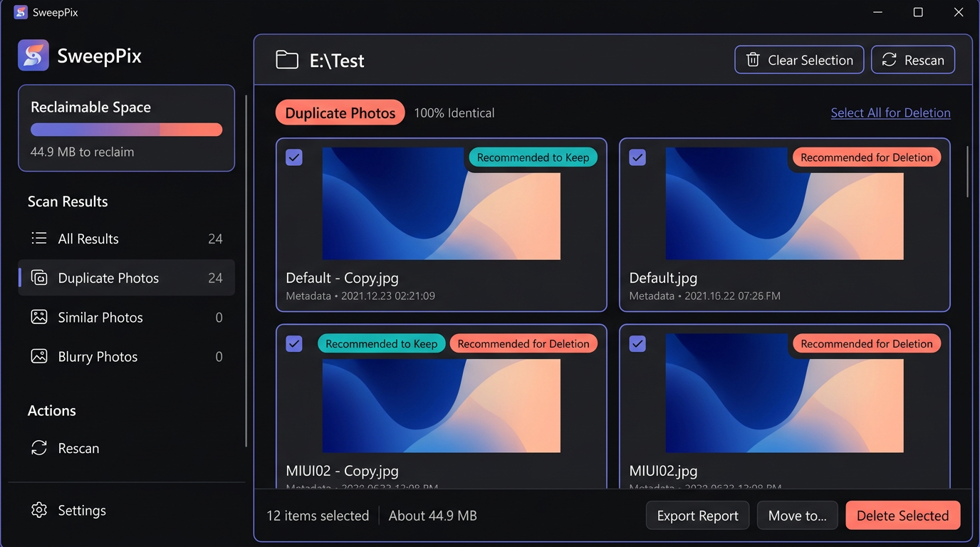Click the "Default.jpg" file name
The width and height of the screenshot is (980, 547).
[663, 278]
